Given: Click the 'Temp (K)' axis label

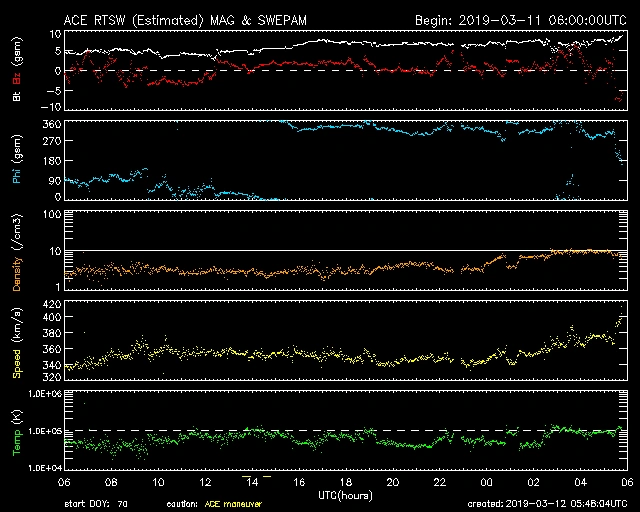Looking at the screenshot, I should tap(17, 433).
